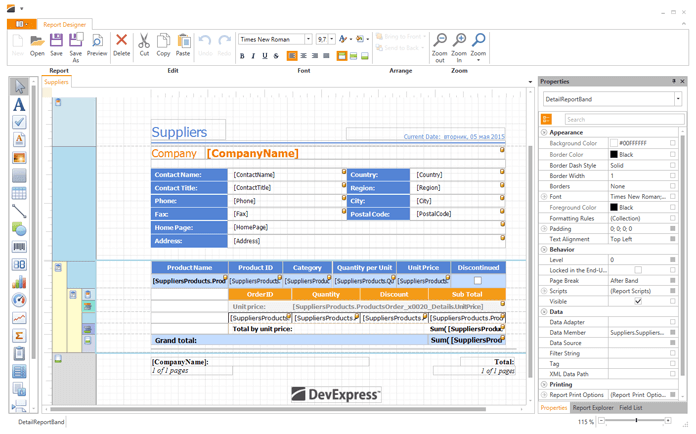This screenshot has width=696, height=434.
Task: Click the red Delete icon
Action: click(x=121, y=44)
